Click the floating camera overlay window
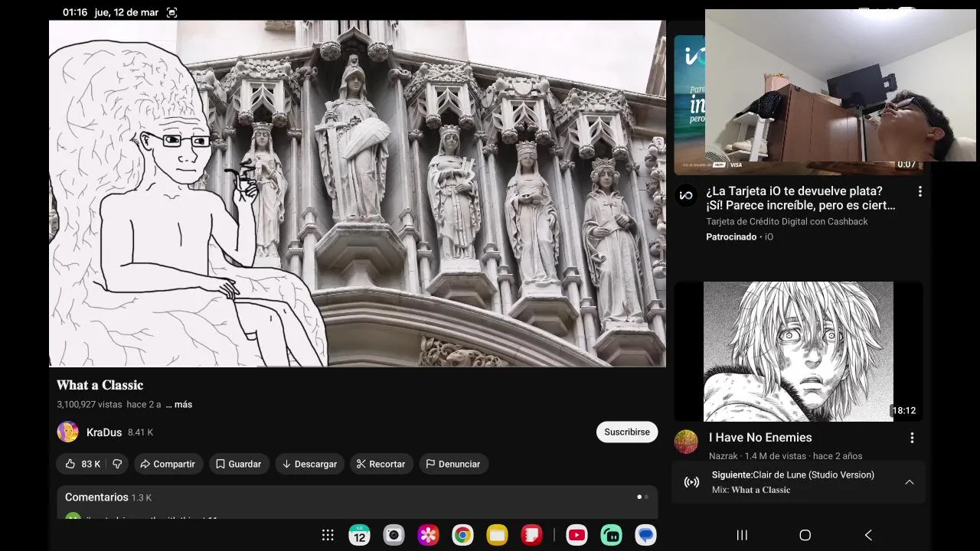The image size is (980, 551). pos(841,86)
